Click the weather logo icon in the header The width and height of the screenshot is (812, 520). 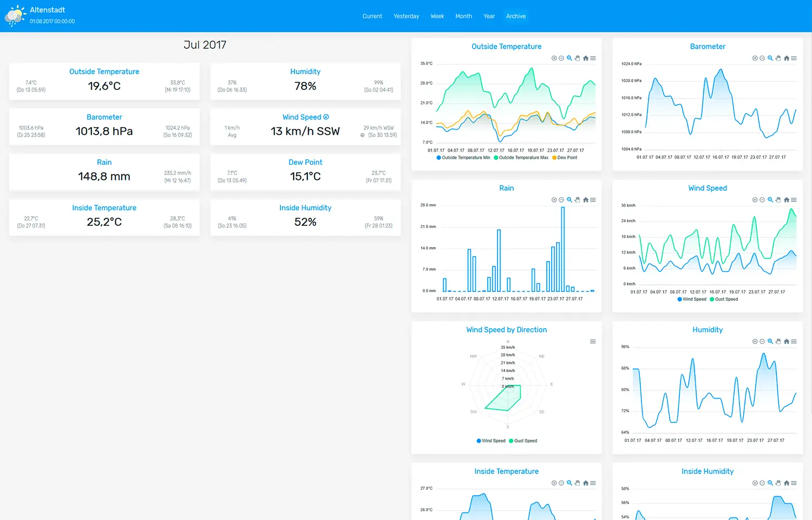(15, 16)
